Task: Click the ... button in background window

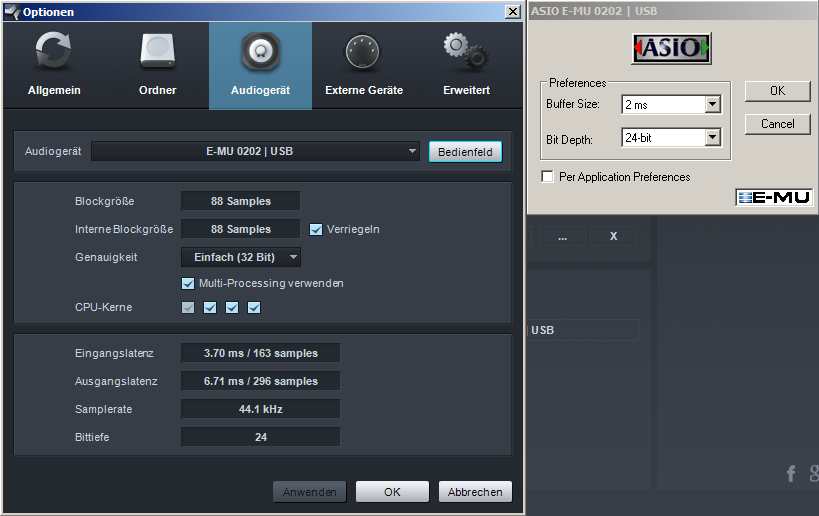Action: click(562, 236)
